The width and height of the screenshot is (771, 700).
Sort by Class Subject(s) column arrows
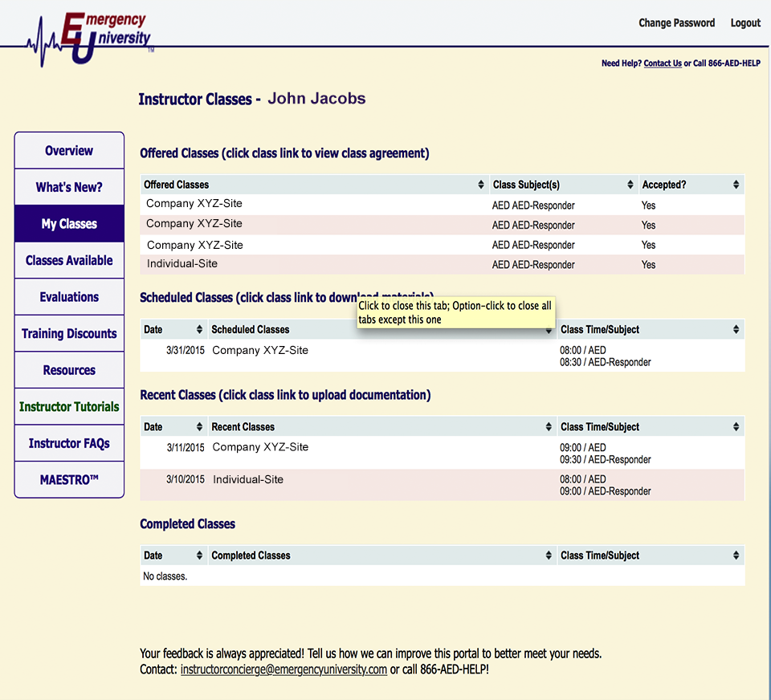coord(630,185)
